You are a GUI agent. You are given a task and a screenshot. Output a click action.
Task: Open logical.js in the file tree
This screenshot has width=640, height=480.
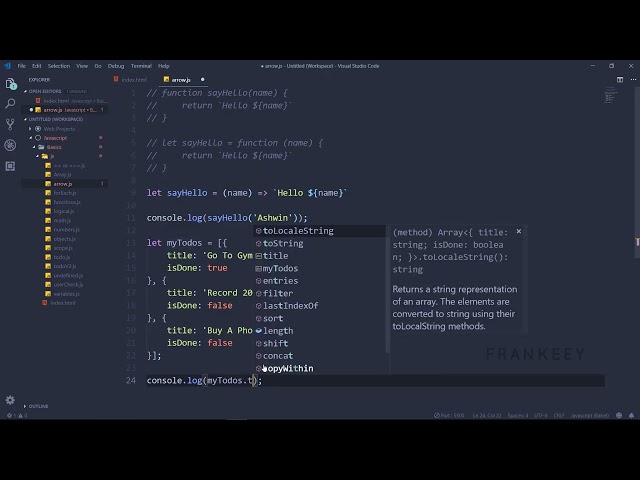coord(64,211)
